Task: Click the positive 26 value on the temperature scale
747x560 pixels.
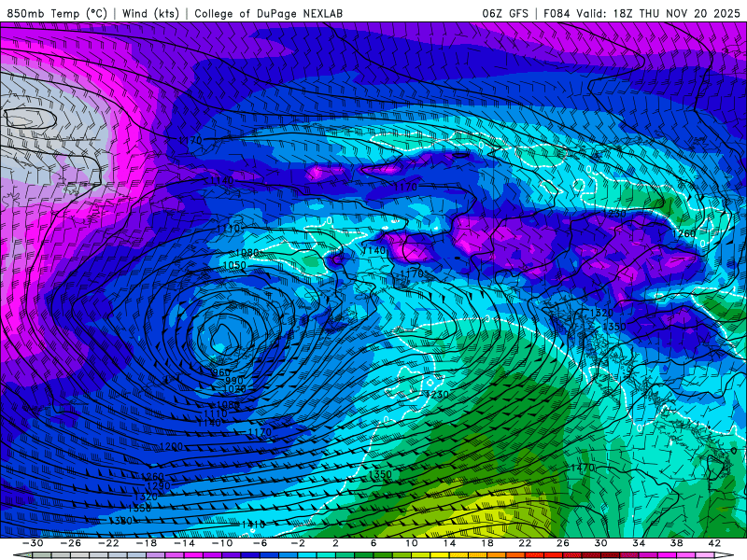Action: click(x=563, y=543)
